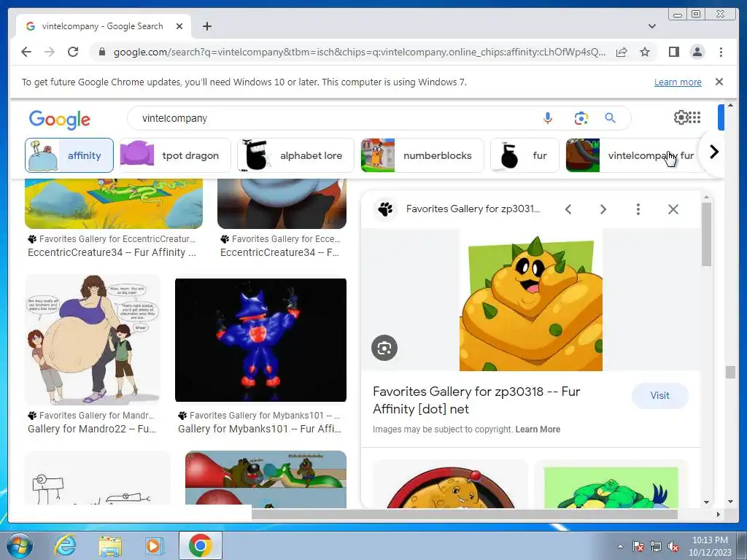Select the alphabet lore filter chip
The width and height of the screenshot is (747, 560).
[x=295, y=155]
